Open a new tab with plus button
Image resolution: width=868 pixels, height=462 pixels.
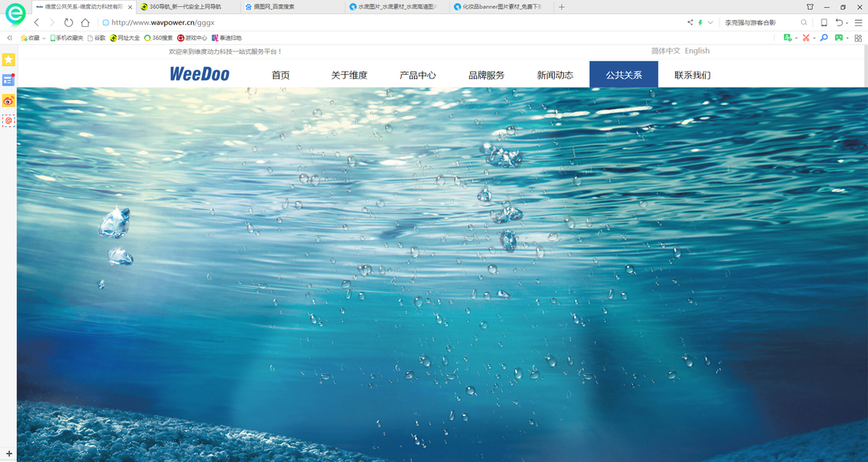561,7
